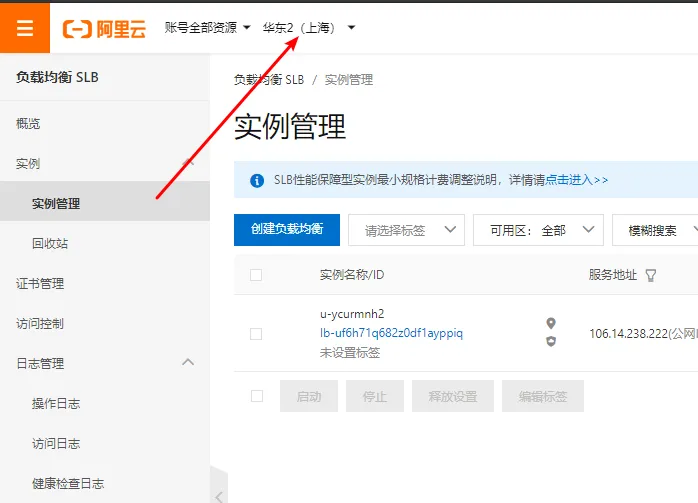This screenshot has width=698, height=503.
Task: Open instance link lb-uf6h71q682z0df1ayppiq
Action: pyautogui.click(x=391, y=333)
